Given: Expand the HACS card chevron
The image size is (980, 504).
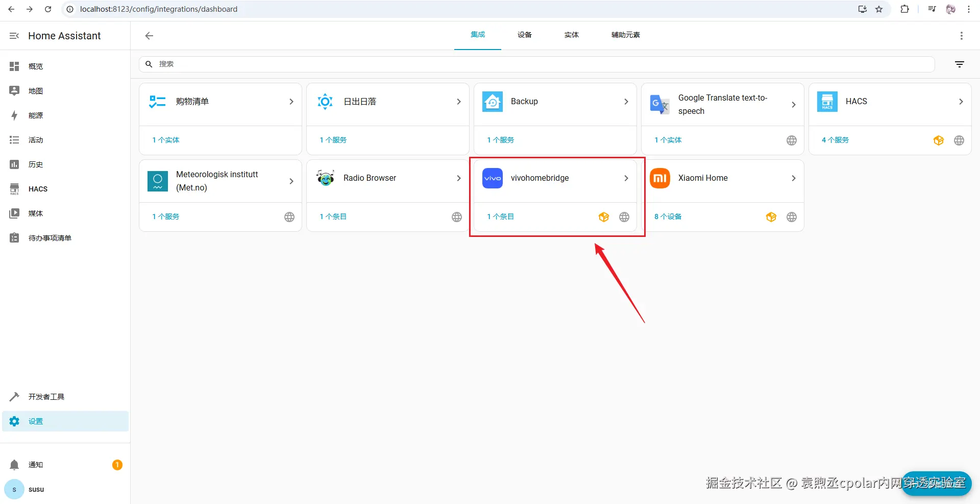Looking at the screenshot, I should 961,102.
